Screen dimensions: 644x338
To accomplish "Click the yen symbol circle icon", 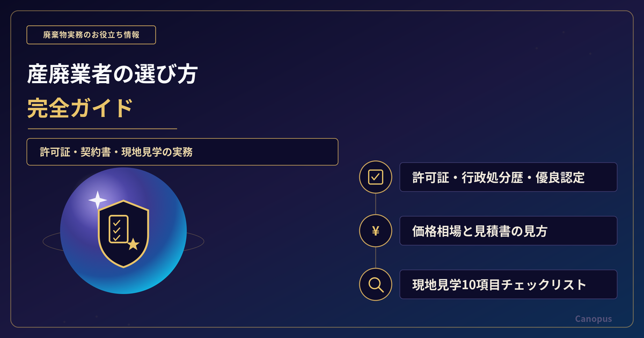I will pyautogui.click(x=376, y=231).
